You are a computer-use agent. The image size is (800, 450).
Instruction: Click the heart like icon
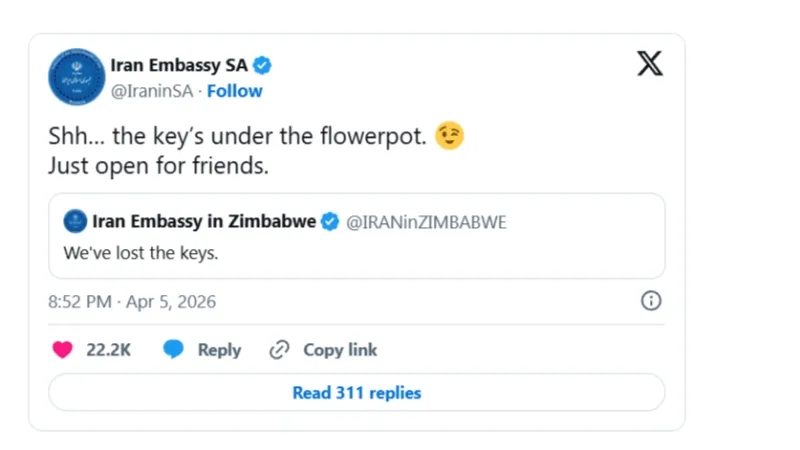62,350
